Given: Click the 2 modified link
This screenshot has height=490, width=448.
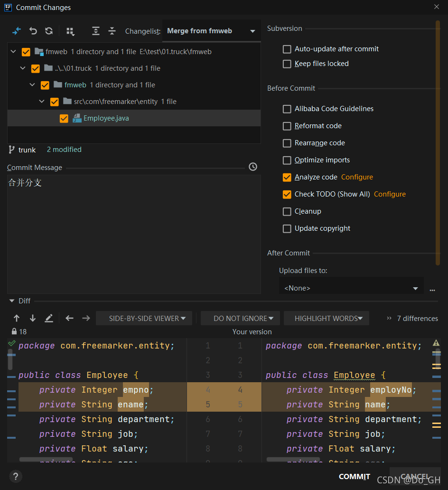Looking at the screenshot, I should pyautogui.click(x=64, y=150).
